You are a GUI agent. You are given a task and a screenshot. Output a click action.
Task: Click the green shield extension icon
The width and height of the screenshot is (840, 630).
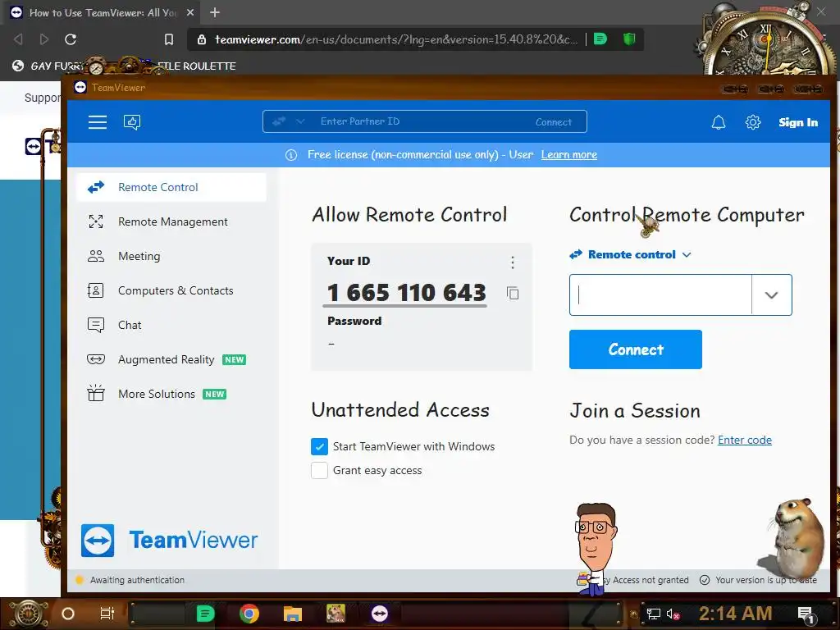click(629, 39)
